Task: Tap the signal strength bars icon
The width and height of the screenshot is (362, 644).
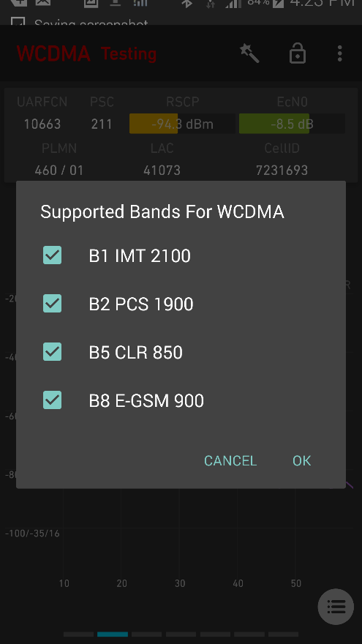Action: 233,3
